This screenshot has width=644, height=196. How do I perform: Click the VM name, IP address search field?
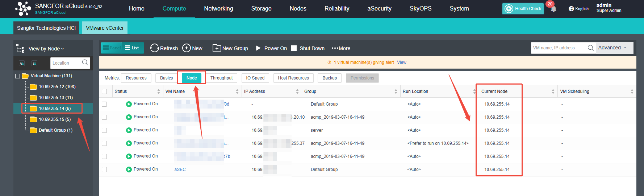tap(558, 48)
